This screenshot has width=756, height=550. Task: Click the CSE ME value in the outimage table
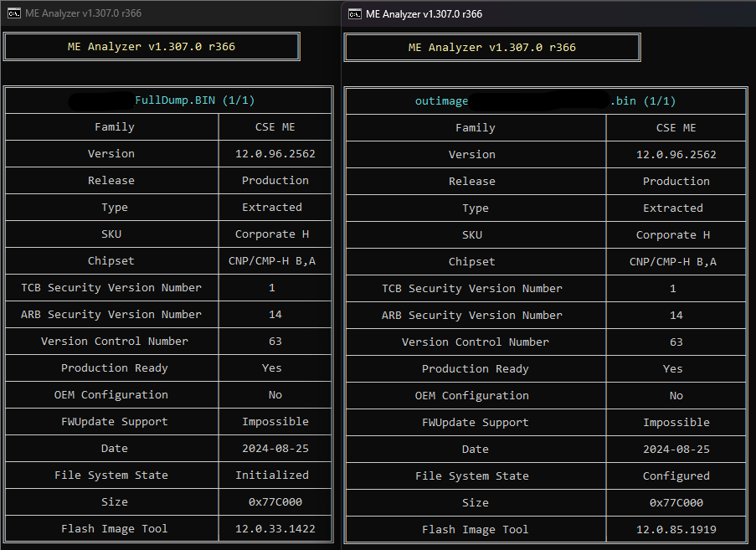pos(676,128)
